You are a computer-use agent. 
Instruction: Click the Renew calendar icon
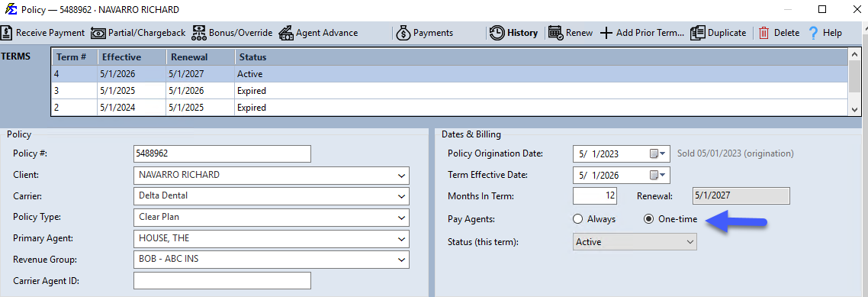[555, 33]
